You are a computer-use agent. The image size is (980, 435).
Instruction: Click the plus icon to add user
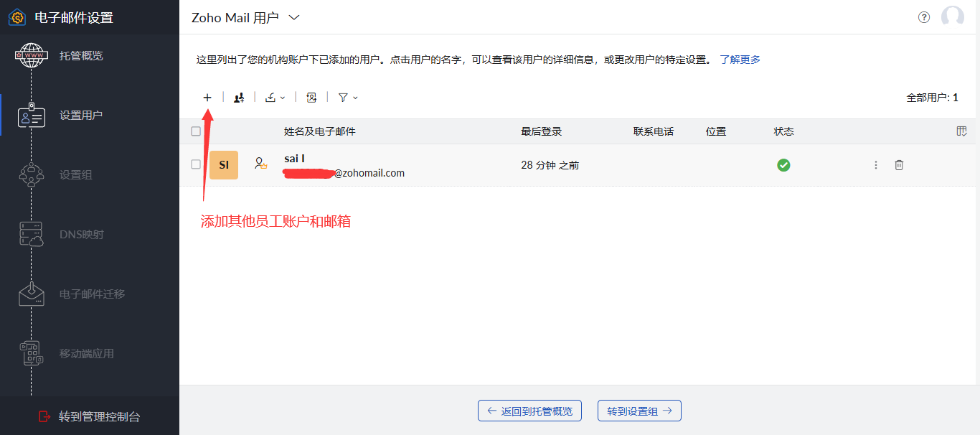[207, 98]
